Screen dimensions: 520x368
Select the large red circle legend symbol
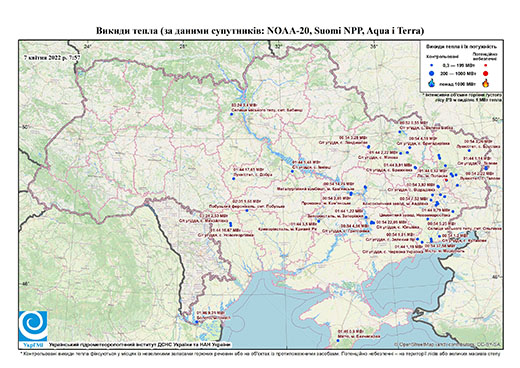click(x=486, y=74)
